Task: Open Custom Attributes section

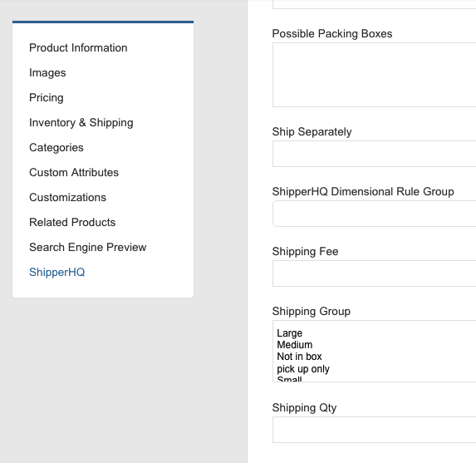Action: point(74,172)
